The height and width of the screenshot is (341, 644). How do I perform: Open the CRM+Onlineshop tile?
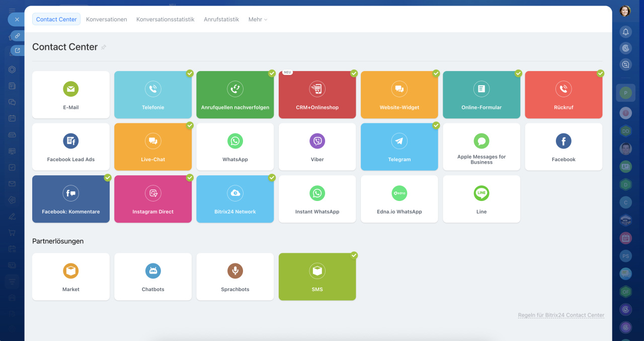pyautogui.click(x=317, y=95)
